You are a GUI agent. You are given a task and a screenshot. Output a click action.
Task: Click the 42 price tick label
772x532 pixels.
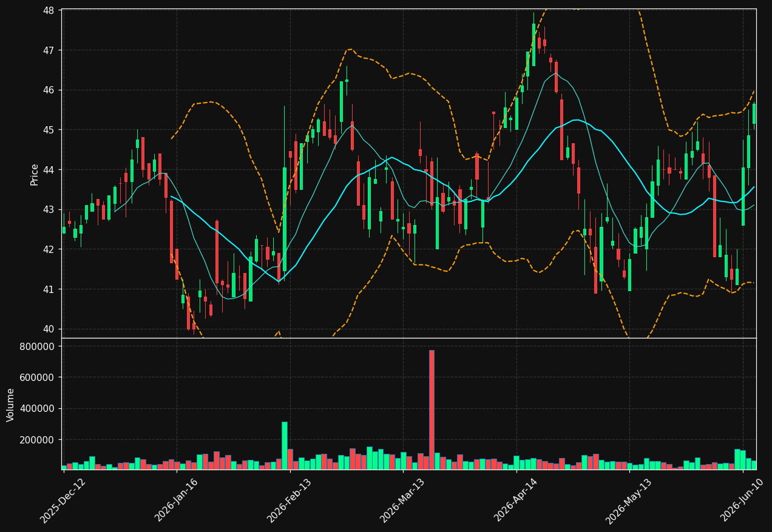[x=49, y=249]
